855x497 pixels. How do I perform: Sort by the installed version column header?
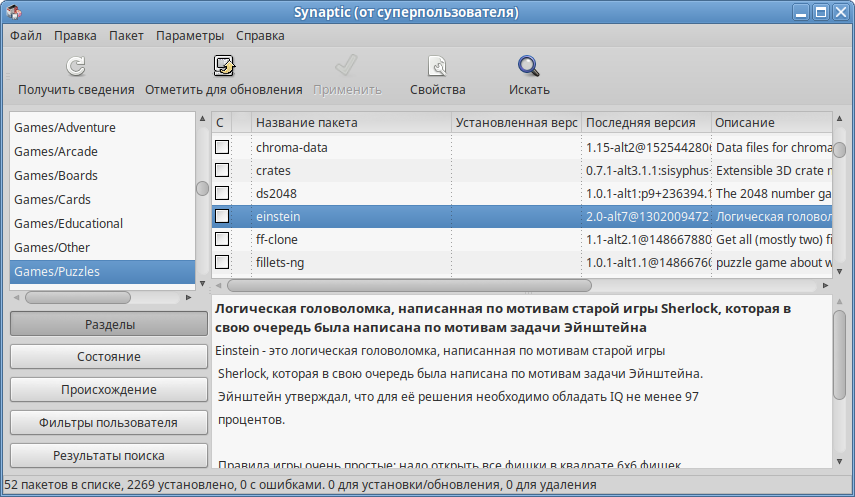pyautogui.click(x=515, y=123)
